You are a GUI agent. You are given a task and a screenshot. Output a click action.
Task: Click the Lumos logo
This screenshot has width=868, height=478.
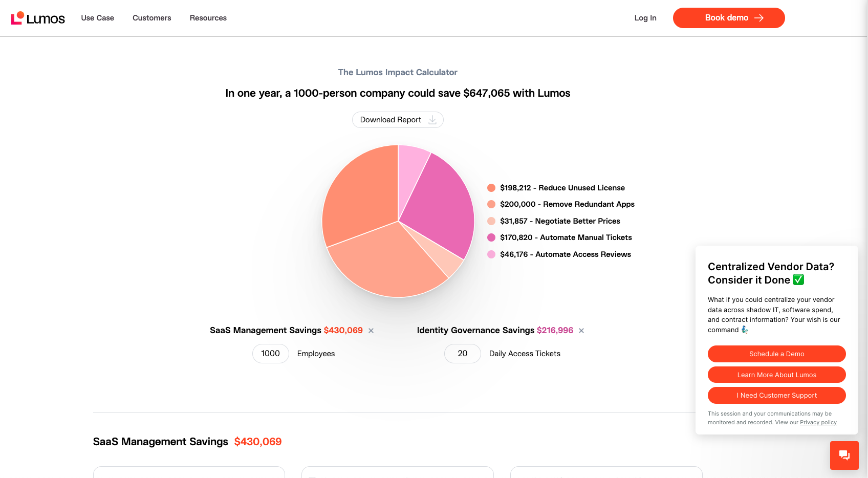point(38,18)
